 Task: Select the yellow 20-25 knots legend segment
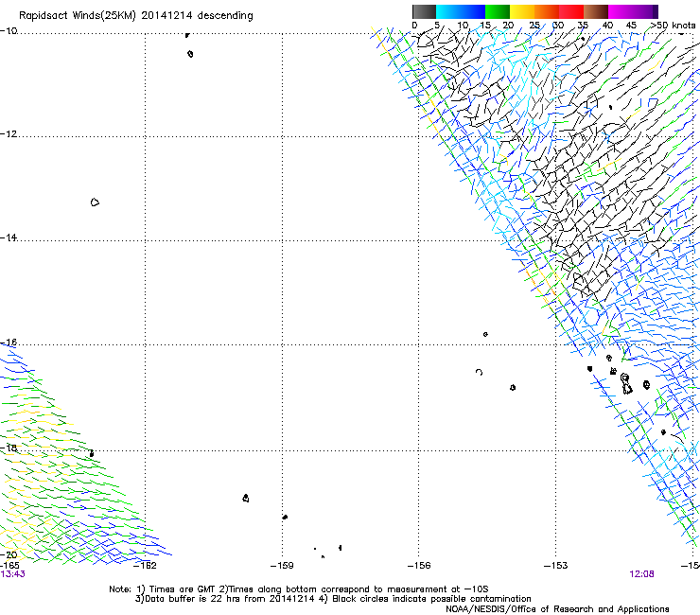point(522,11)
